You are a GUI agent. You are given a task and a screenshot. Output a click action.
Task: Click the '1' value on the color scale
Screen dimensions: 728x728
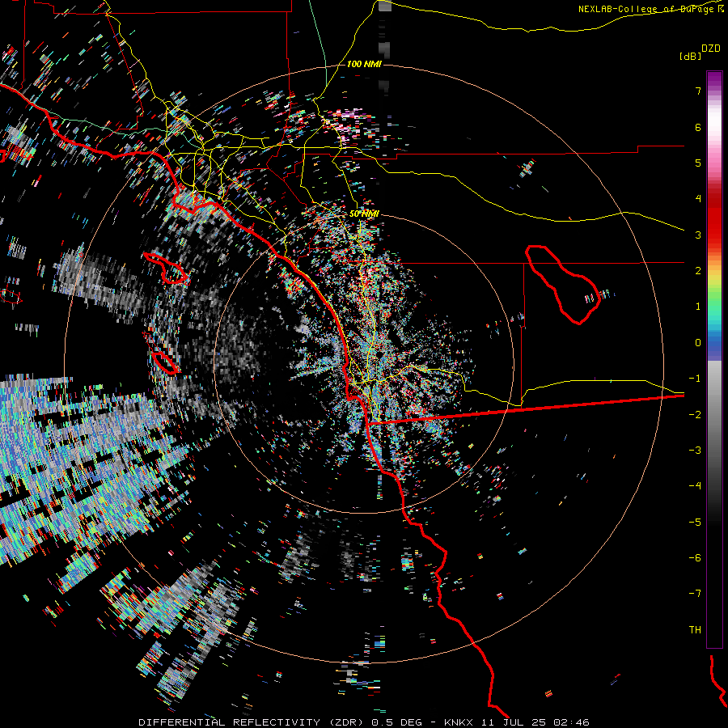coord(698,307)
